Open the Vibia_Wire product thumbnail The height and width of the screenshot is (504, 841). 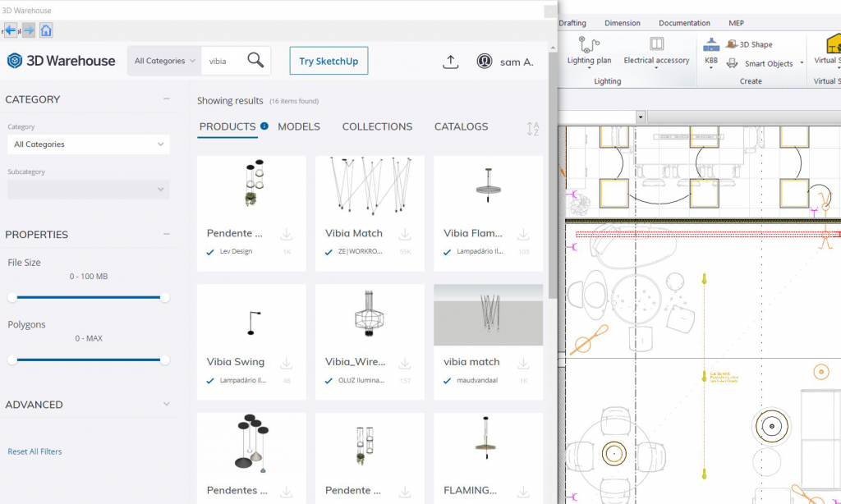click(370, 315)
